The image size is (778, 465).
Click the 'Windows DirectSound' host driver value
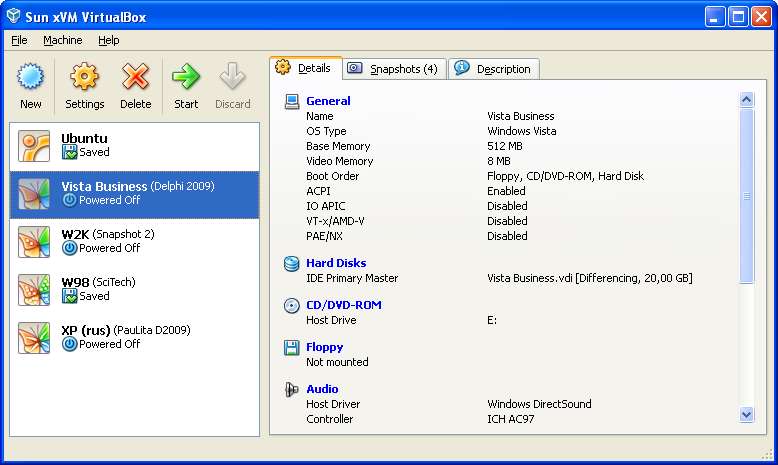[539, 404]
